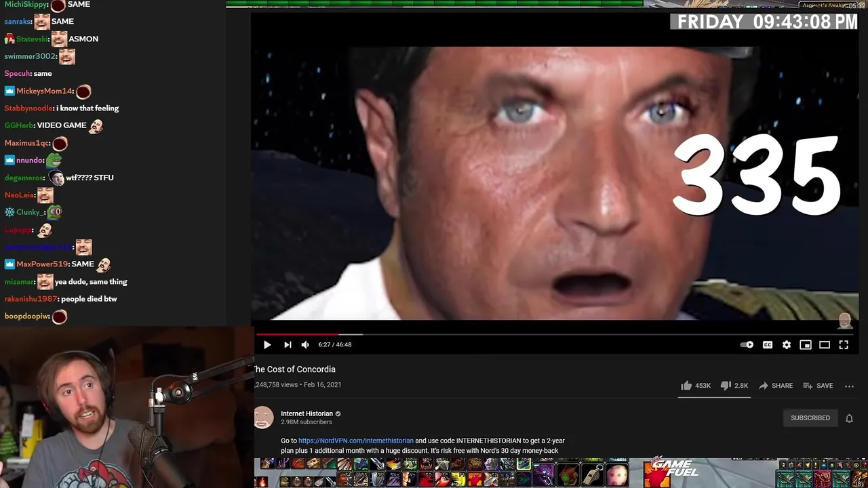Click MickeysMom14's username
This screenshot has width=868, height=488.
(x=44, y=91)
